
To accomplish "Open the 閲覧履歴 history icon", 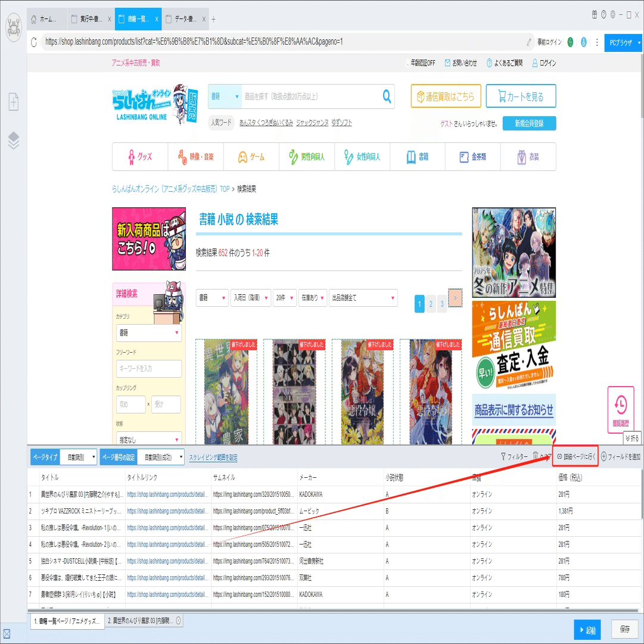I will pos(621,409).
